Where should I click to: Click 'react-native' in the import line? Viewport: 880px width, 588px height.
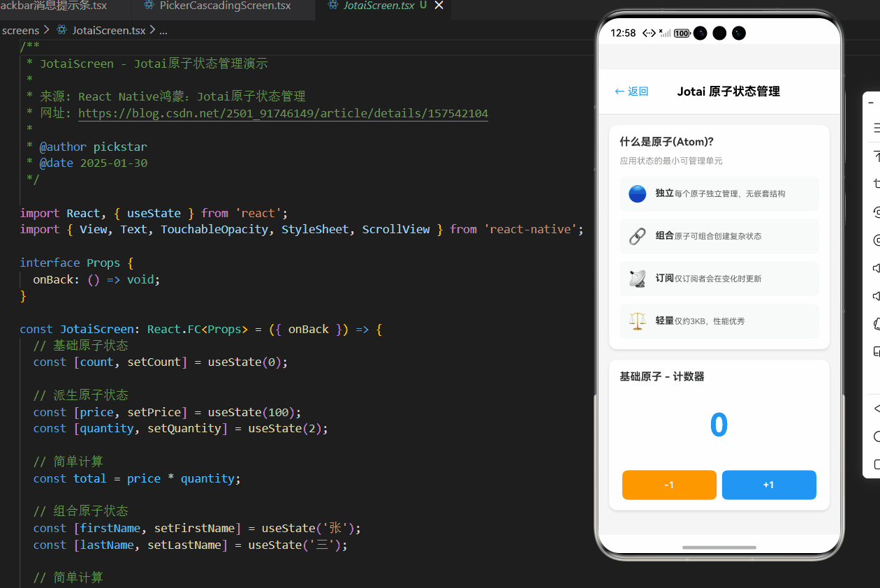pos(534,229)
